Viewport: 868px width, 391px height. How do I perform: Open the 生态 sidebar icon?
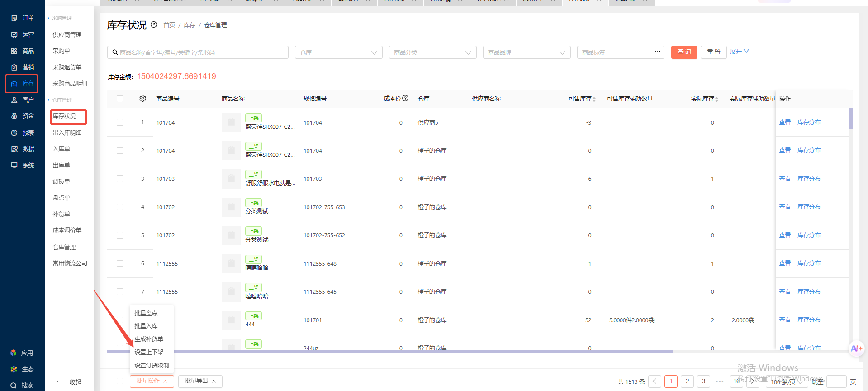[x=14, y=369]
